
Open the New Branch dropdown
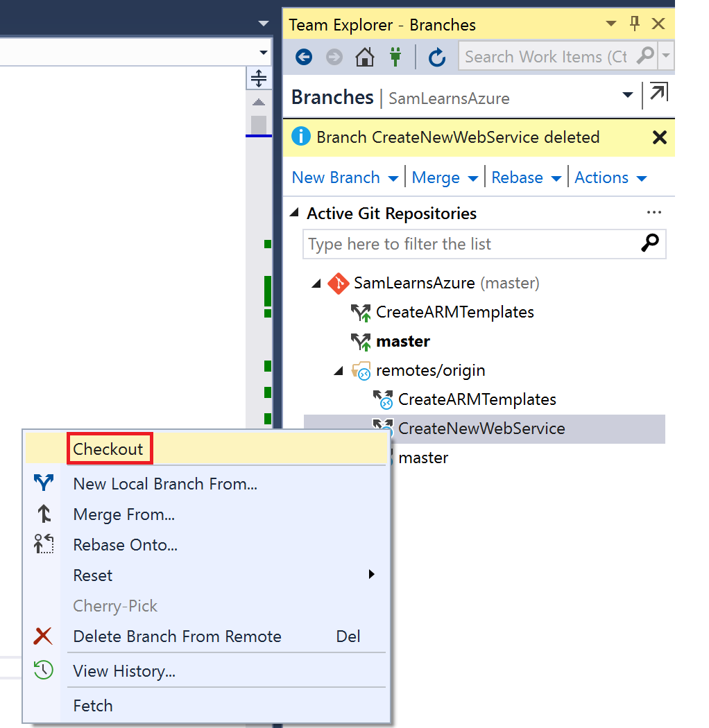pos(345,177)
